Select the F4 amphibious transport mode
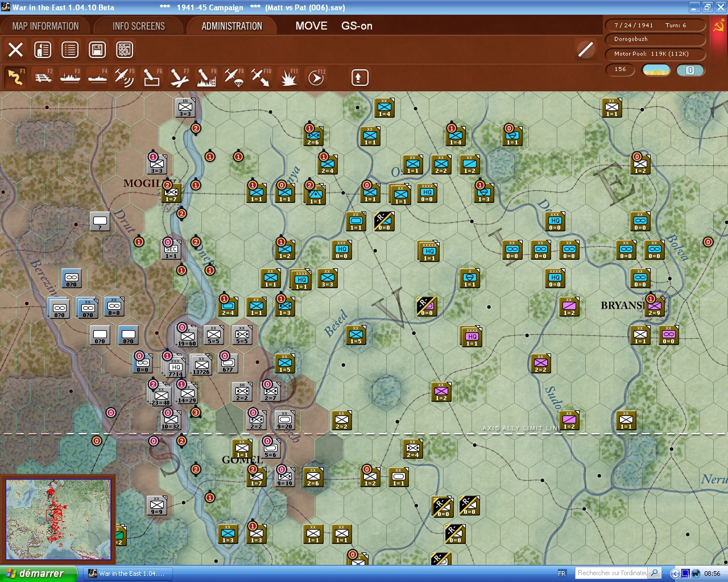Image resolution: width=728 pixels, height=582 pixels. click(97, 77)
